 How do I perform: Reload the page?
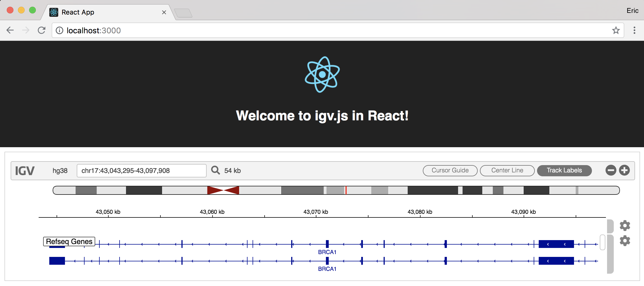click(x=41, y=30)
